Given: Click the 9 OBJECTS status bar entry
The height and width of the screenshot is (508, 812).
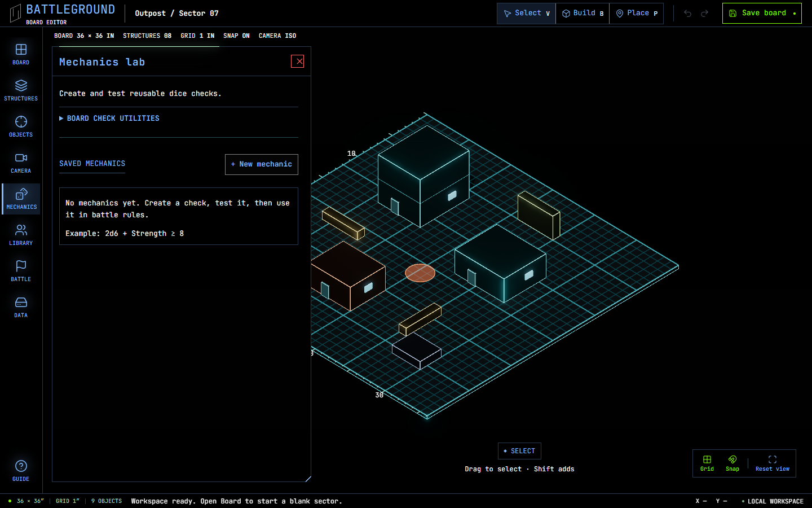Looking at the screenshot, I should pyautogui.click(x=107, y=501).
